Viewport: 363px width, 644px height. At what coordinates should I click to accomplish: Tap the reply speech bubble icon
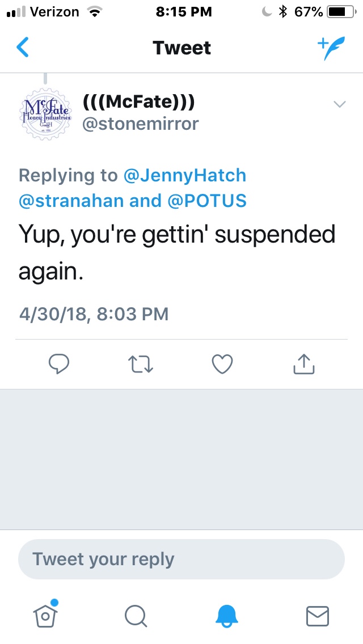click(x=59, y=365)
